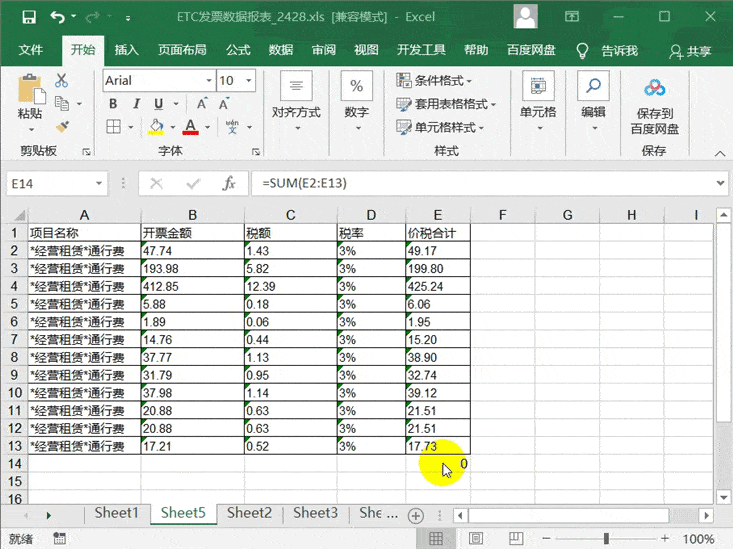Switch to the 公式 tab
Viewport: 733px width, 549px height.
pos(238,50)
